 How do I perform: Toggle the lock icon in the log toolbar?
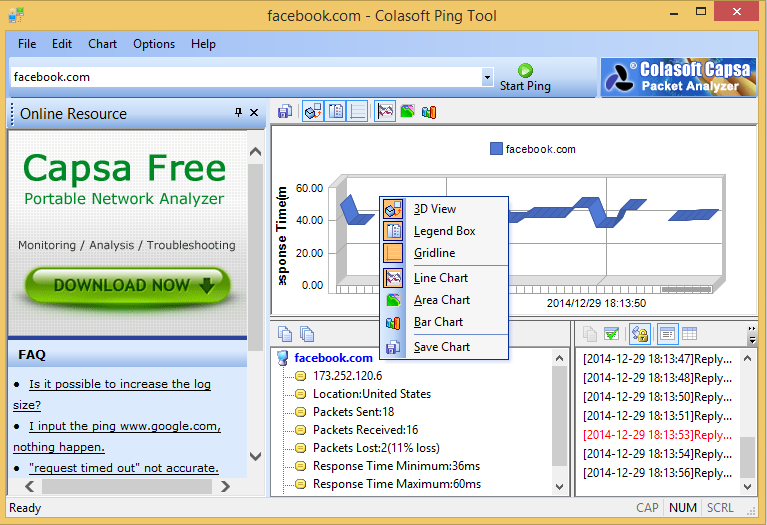[639, 334]
